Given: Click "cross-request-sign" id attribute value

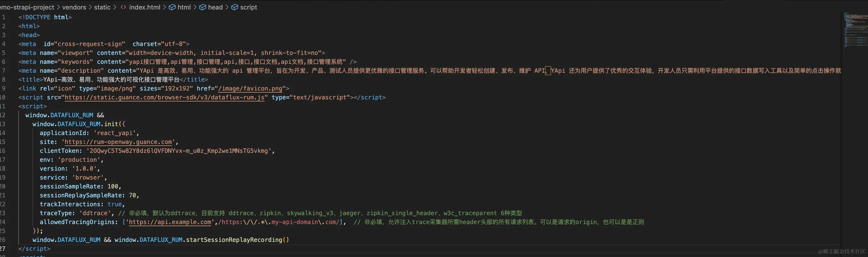Looking at the screenshot, I should (90, 44).
